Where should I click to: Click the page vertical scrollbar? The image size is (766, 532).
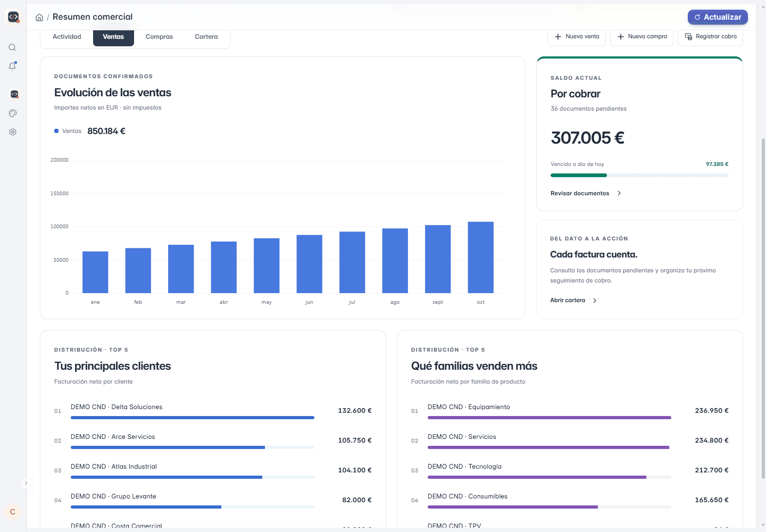763,309
